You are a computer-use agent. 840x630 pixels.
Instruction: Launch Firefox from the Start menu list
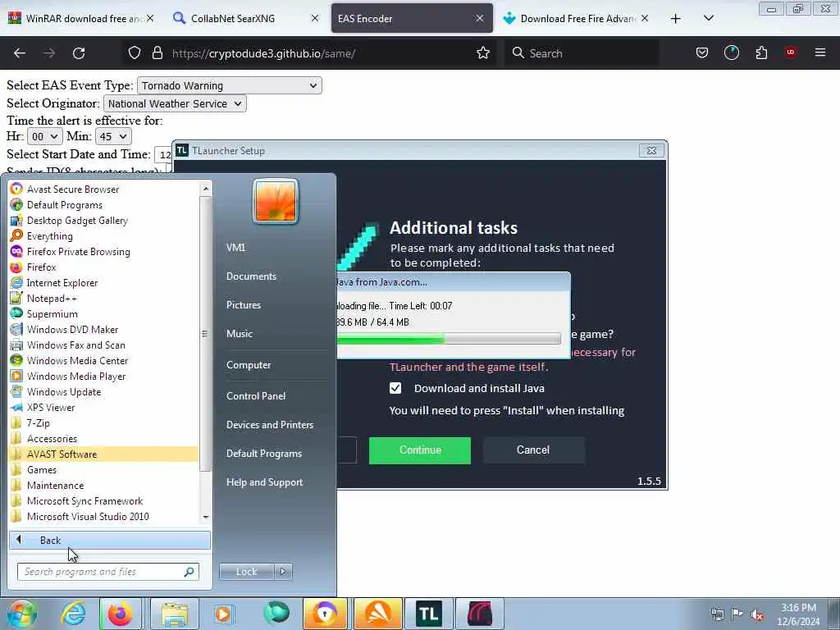41,267
